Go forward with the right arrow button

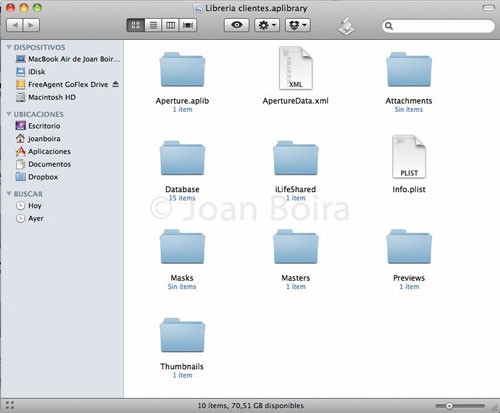pyautogui.click(x=31, y=25)
